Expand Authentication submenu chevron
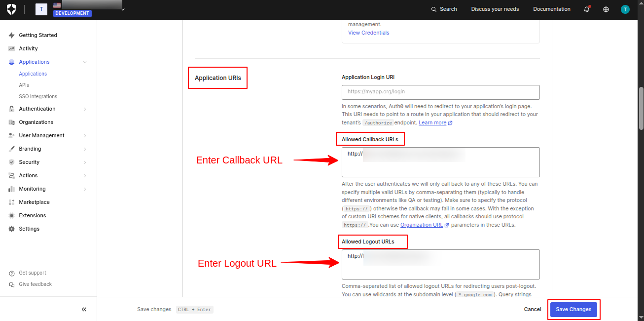This screenshot has width=644, height=321. click(x=85, y=109)
